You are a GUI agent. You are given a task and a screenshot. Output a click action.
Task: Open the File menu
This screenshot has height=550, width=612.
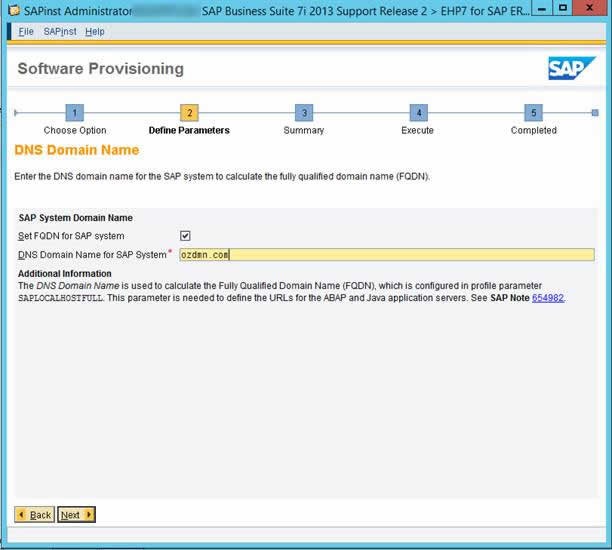(26, 32)
